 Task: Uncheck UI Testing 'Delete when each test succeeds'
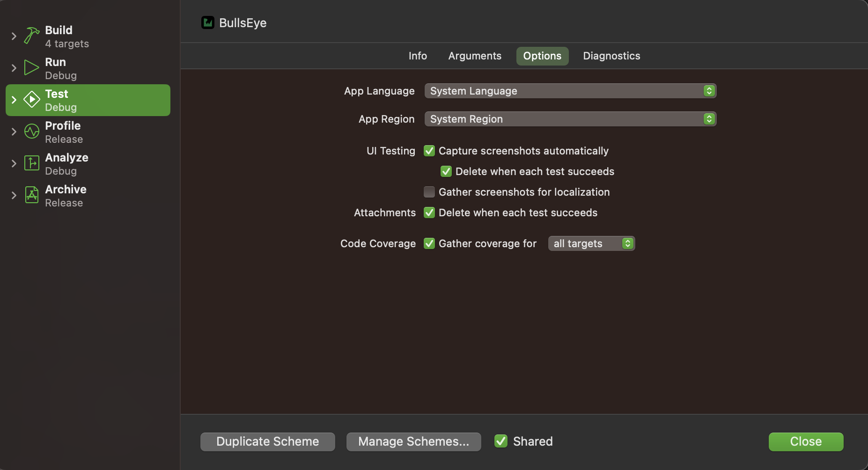point(446,171)
